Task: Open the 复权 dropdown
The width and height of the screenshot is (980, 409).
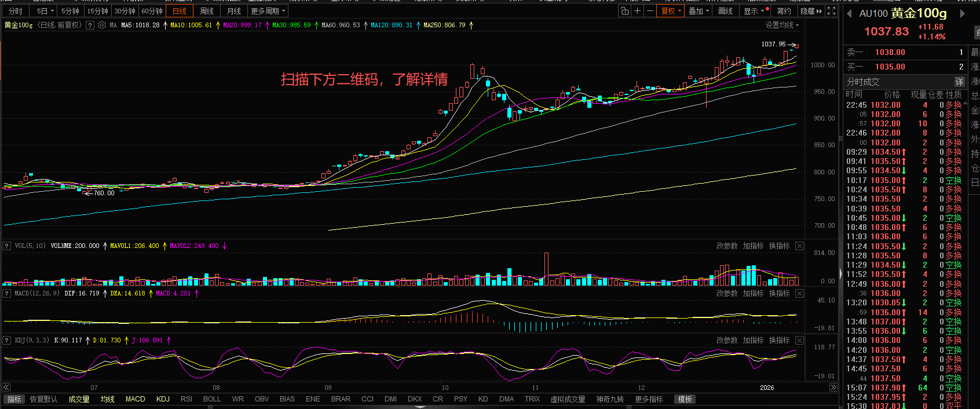Action: tap(671, 11)
